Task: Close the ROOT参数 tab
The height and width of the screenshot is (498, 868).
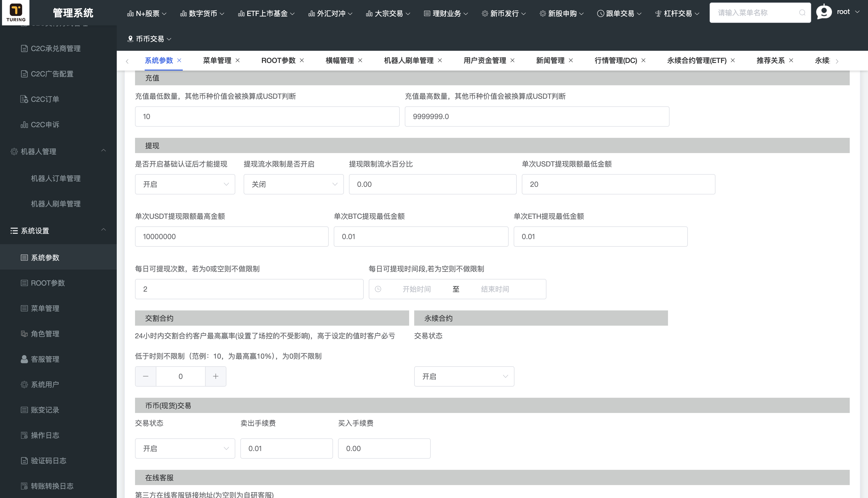Action: click(x=302, y=60)
